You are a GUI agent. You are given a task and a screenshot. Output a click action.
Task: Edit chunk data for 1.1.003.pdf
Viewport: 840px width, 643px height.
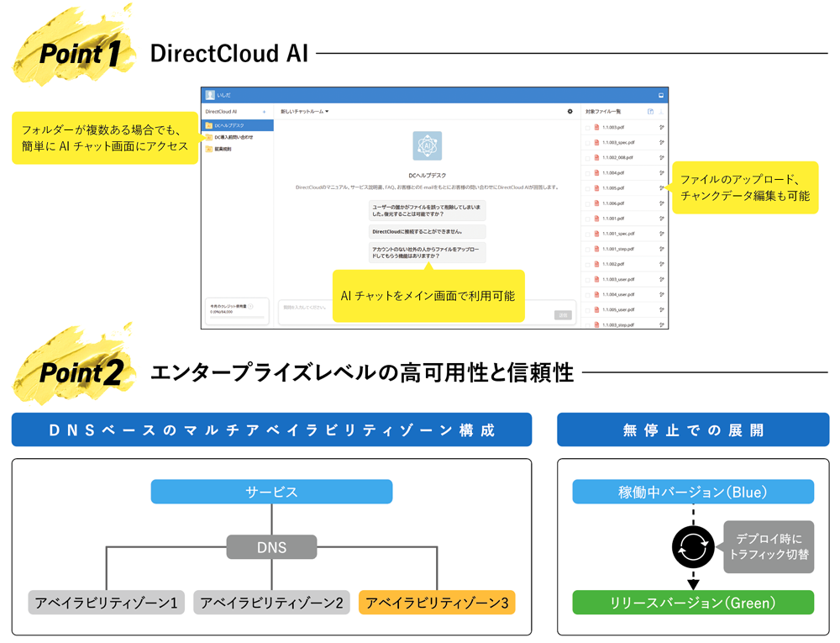[x=662, y=128]
